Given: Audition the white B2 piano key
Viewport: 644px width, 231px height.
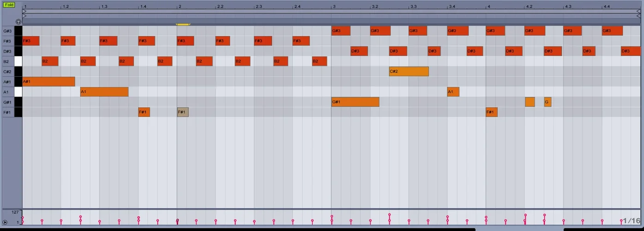Looking at the screenshot, I should (18, 61).
